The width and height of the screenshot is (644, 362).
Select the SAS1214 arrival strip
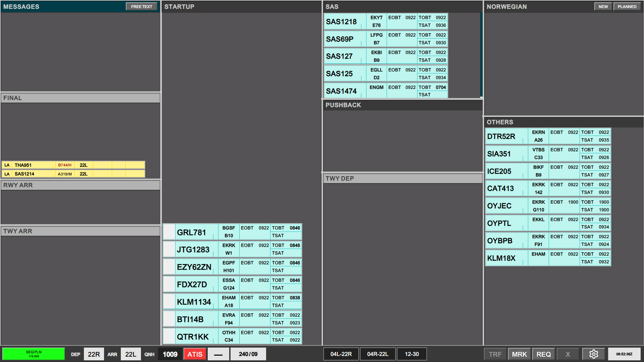(73, 174)
